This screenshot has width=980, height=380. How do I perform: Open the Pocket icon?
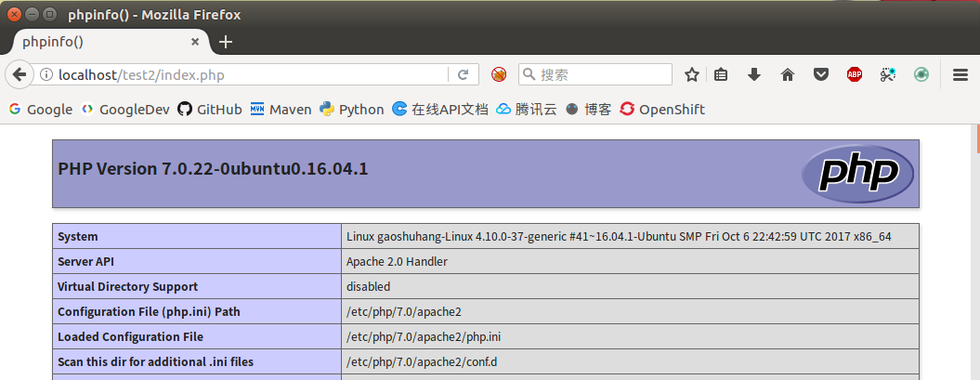coord(821,74)
